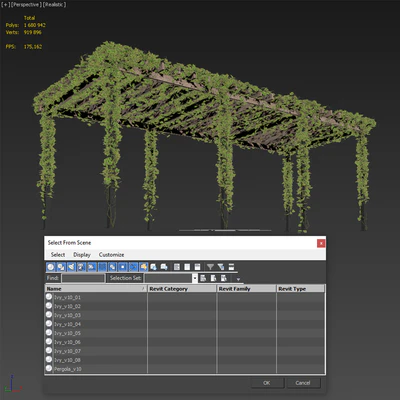
Task: Select the Ivy_v10_08 object row
Action: 185,360
